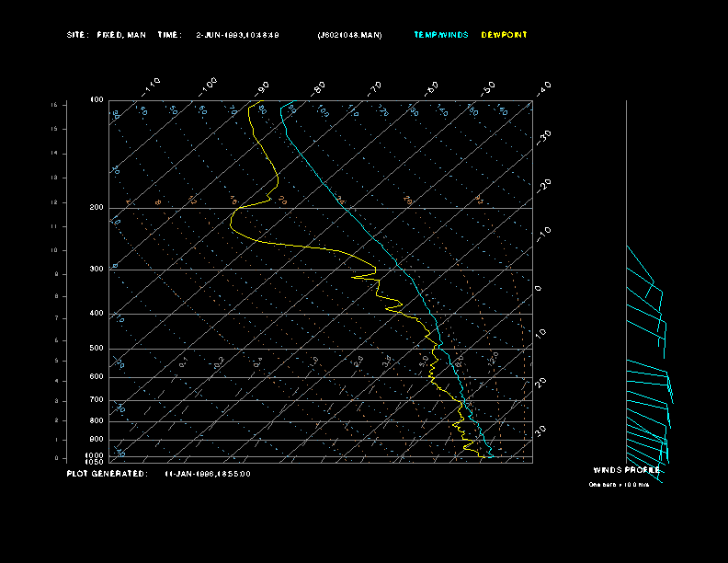The image size is (728, 563).
Task: Click the PLOT GENERATED label
Action: pyautogui.click(x=107, y=474)
